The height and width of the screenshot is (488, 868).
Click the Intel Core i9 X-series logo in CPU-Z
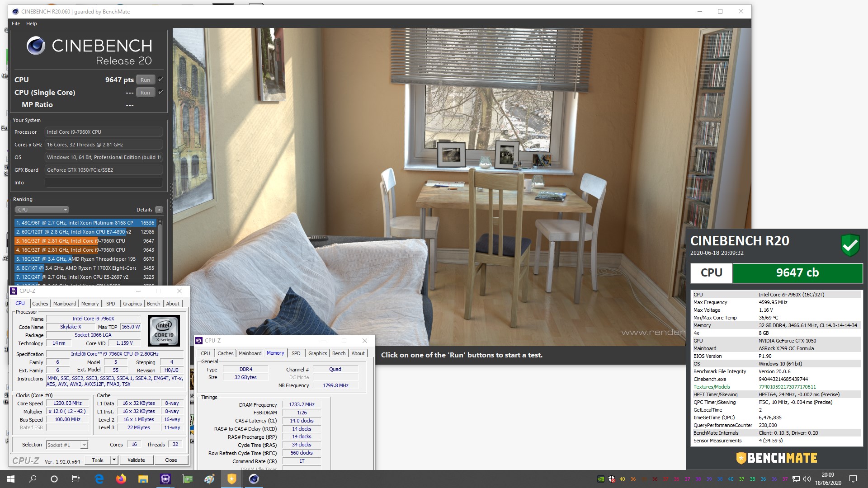(x=164, y=331)
